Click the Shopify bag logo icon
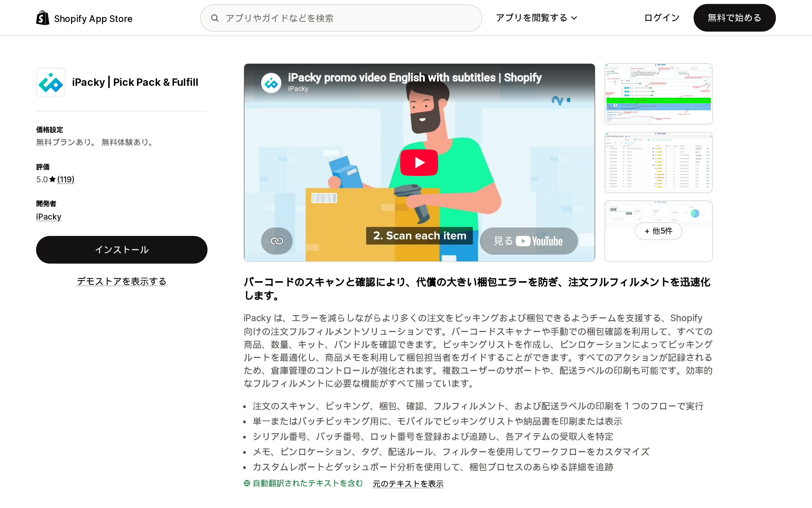The height and width of the screenshot is (508, 812). [43, 18]
